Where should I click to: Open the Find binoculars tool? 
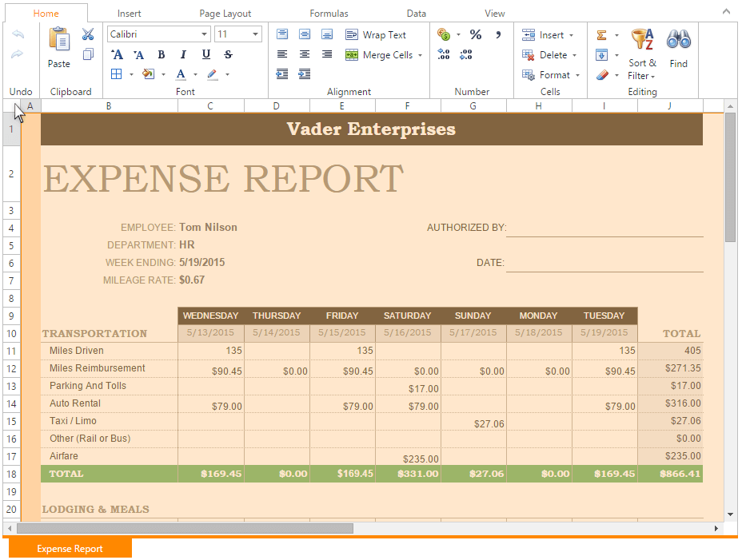tap(679, 47)
